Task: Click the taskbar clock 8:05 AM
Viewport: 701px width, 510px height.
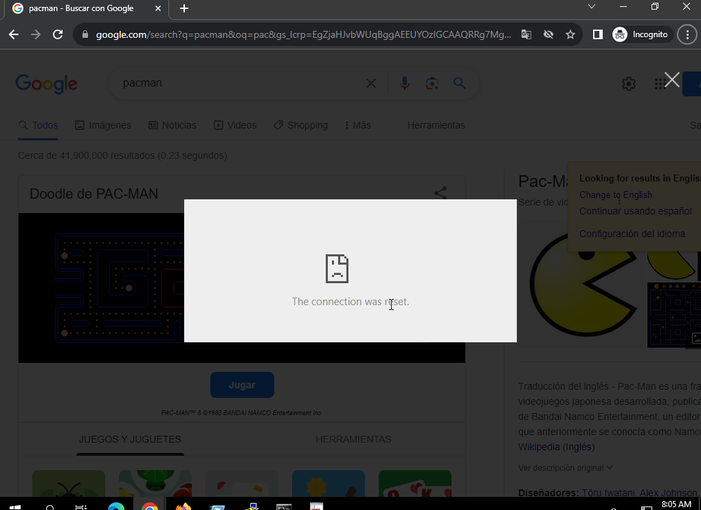Action: [x=676, y=504]
